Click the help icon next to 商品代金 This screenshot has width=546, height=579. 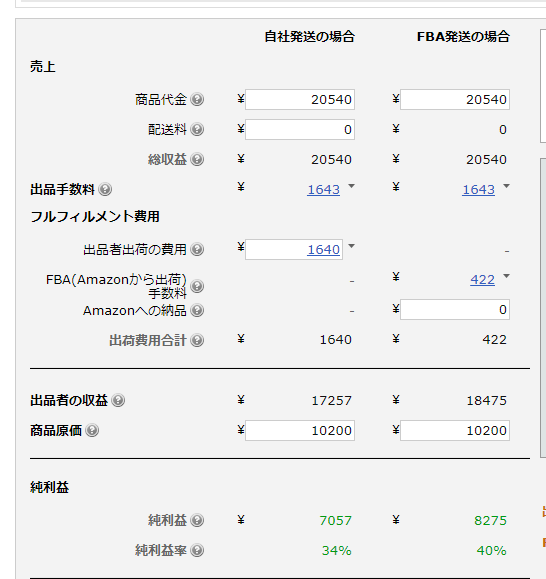click(197, 99)
